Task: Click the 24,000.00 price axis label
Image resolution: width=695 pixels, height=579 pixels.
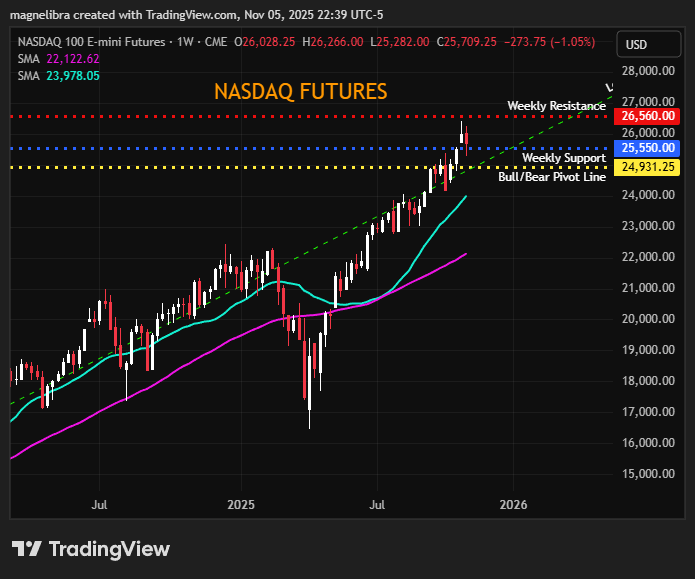Action: click(x=648, y=195)
